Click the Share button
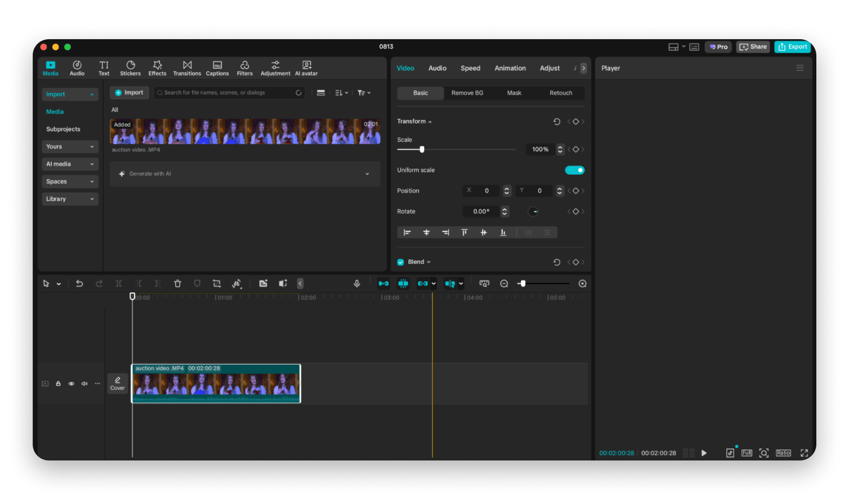The height and width of the screenshot is (504, 849). click(753, 47)
